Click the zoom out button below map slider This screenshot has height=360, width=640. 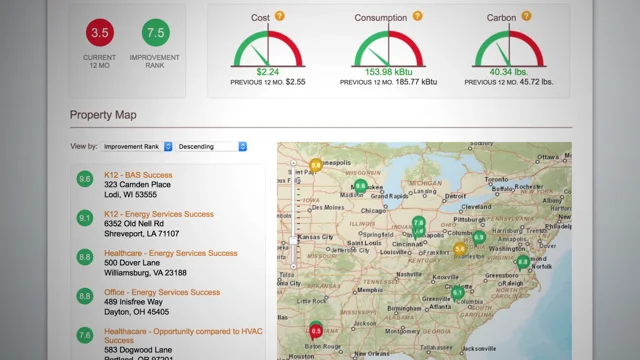(x=293, y=267)
